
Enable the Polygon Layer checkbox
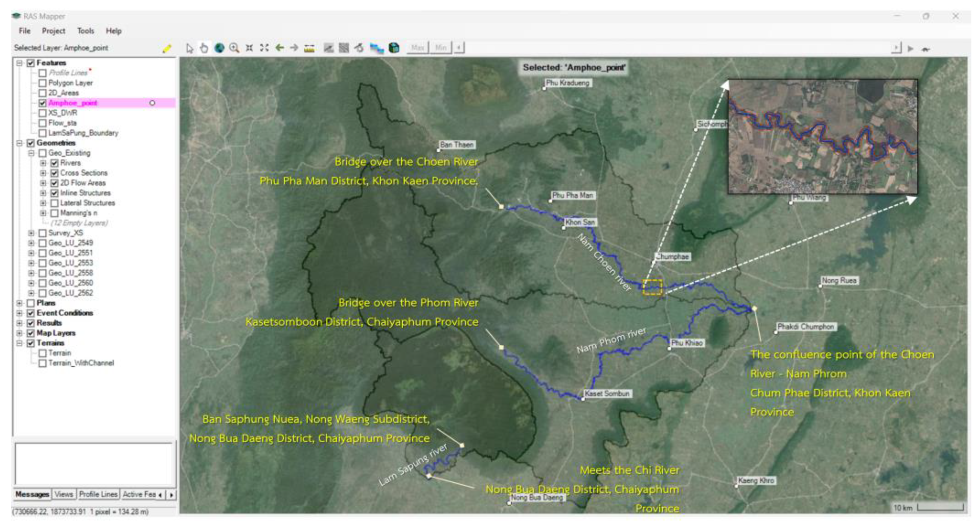pos(43,83)
